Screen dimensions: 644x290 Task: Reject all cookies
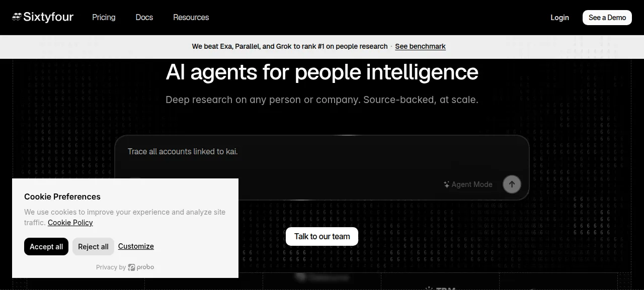[x=93, y=247]
